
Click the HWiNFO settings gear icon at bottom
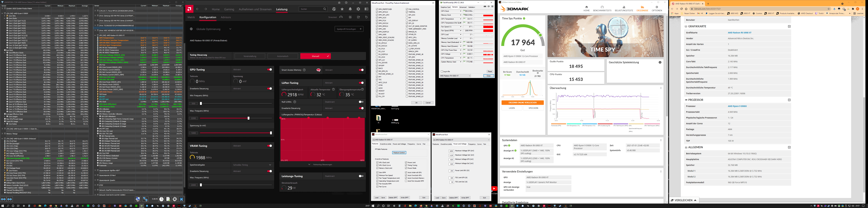[x=175, y=199]
